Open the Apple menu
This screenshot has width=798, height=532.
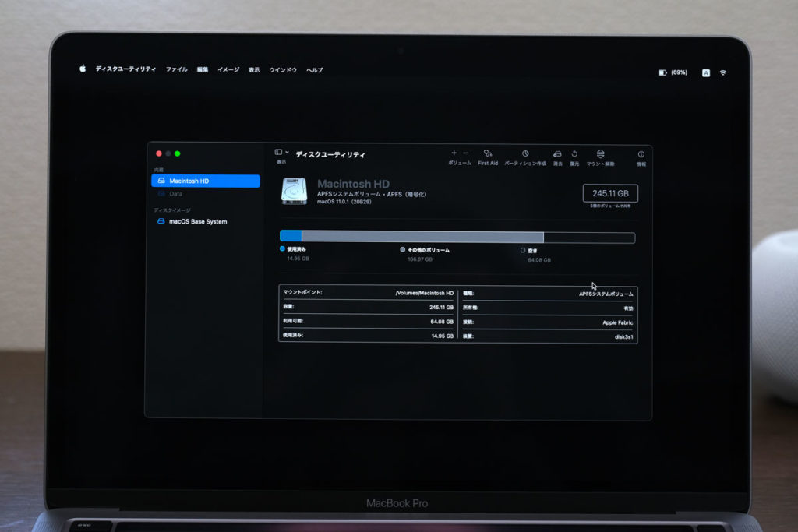pos(83,69)
